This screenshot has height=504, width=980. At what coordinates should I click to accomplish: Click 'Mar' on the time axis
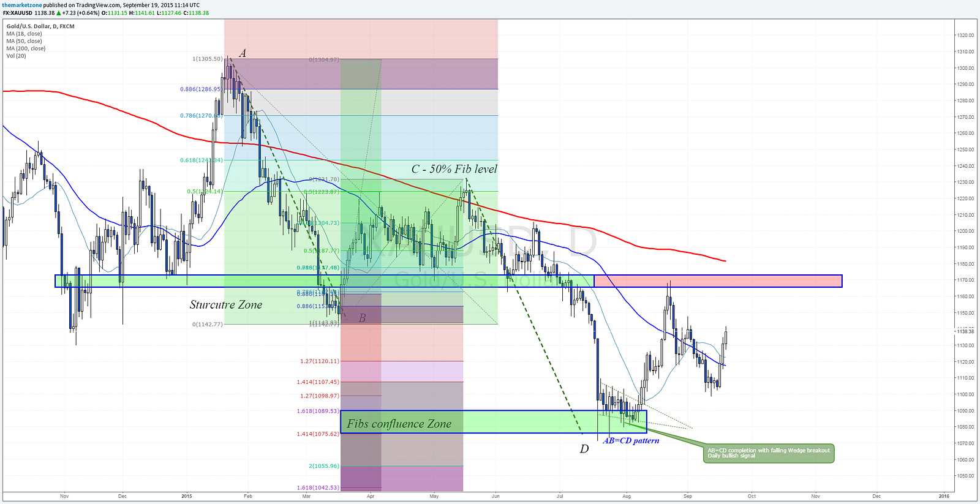[306, 496]
